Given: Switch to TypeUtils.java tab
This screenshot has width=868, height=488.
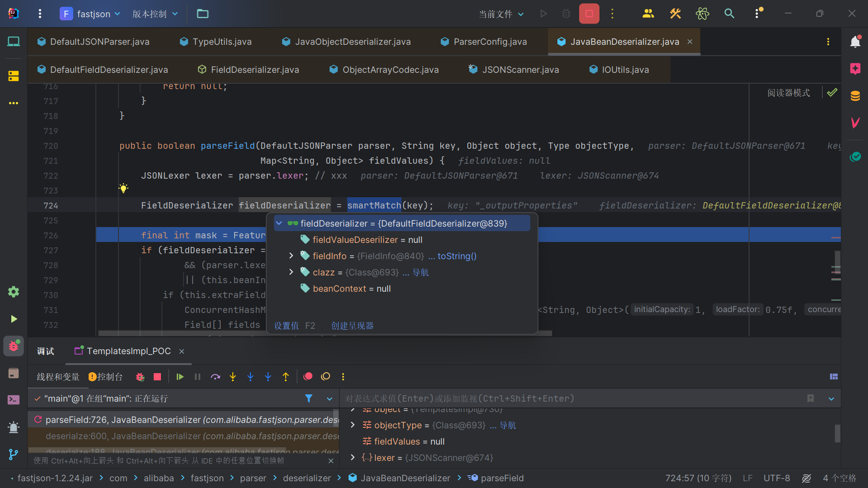Looking at the screenshot, I should (216, 42).
